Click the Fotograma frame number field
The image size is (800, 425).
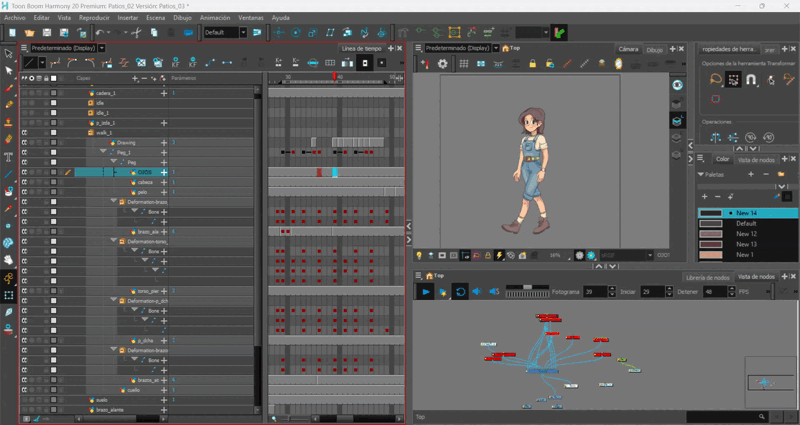tap(596, 291)
